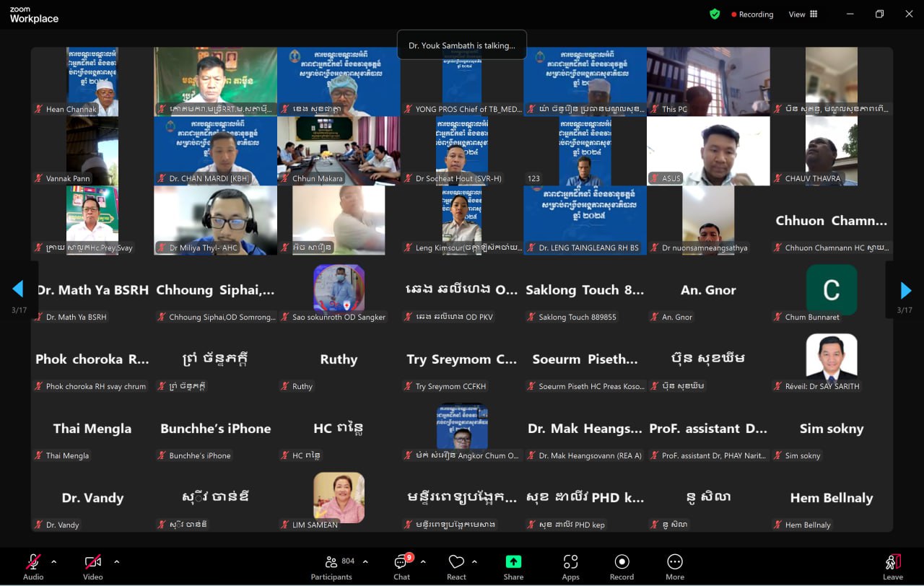Go to next gallery page arrow

[x=906, y=290]
